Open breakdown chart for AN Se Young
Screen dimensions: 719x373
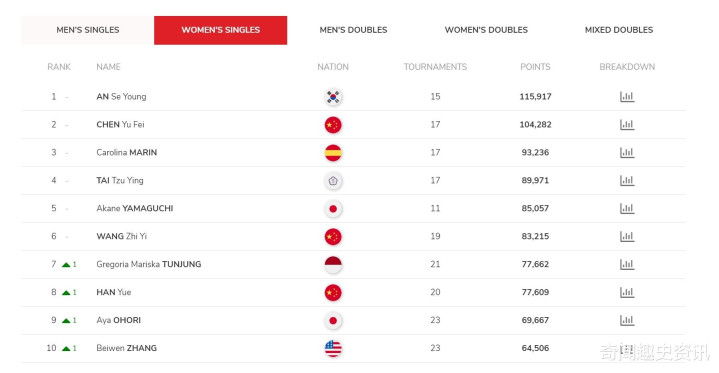tap(627, 97)
